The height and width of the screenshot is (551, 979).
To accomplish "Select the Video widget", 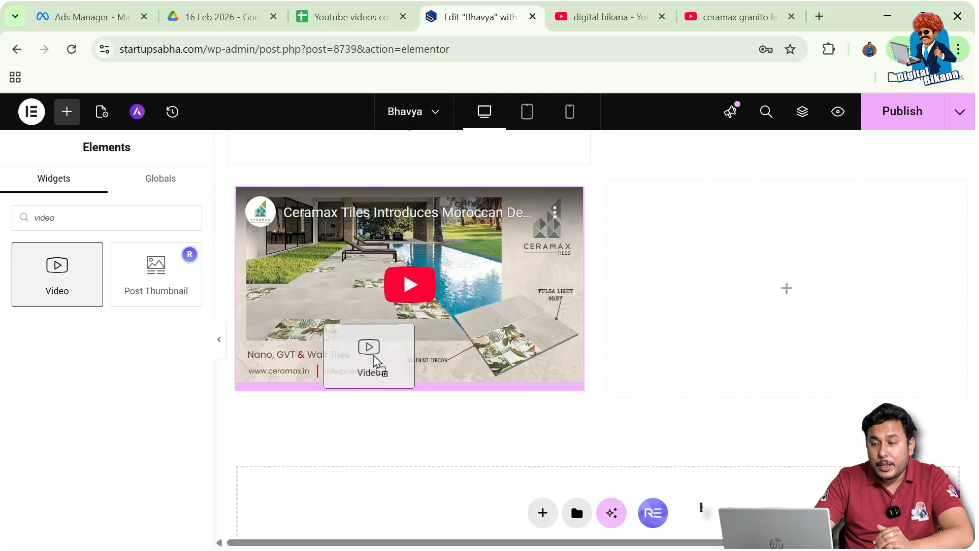I will point(57,275).
